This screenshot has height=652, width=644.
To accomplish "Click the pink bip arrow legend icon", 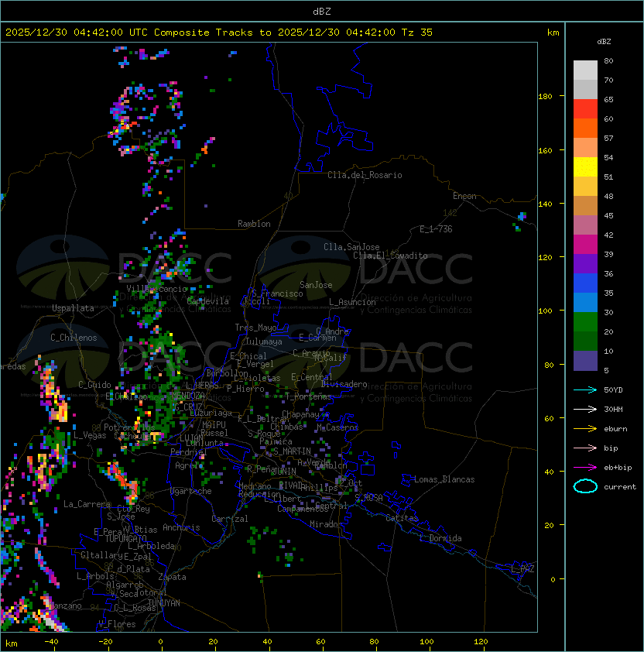I will (x=585, y=448).
